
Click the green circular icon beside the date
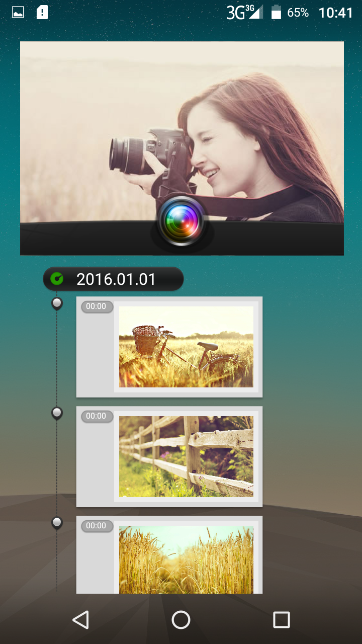click(x=57, y=279)
